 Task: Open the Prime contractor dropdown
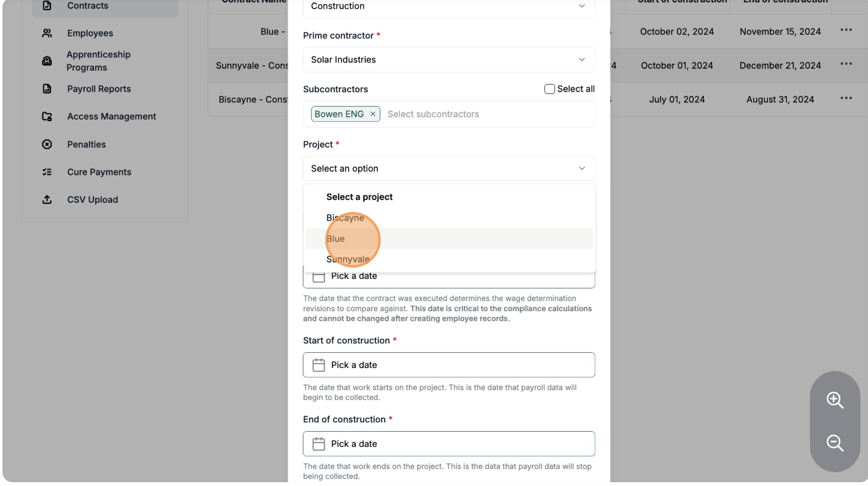pos(449,59)
